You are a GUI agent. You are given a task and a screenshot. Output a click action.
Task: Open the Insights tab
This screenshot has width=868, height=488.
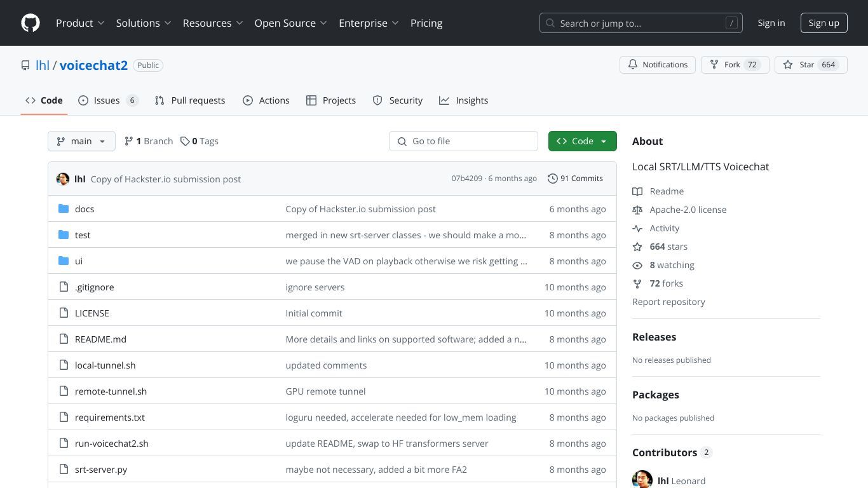click(464, 100)
